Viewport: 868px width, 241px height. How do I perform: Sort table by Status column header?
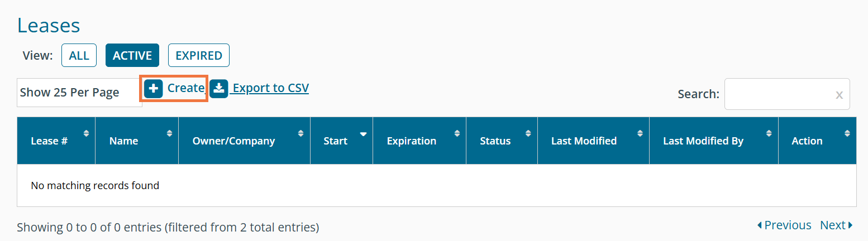pyautogui.click(x=495, y=141)
